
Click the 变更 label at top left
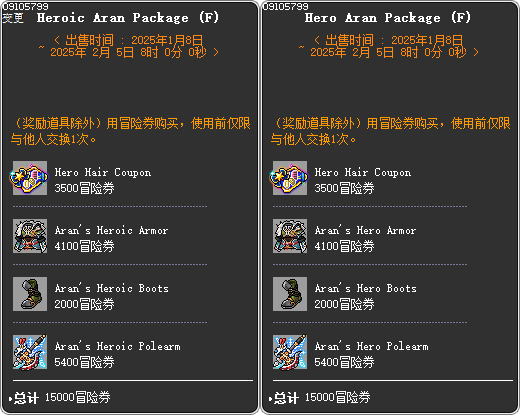pos(13,18)
